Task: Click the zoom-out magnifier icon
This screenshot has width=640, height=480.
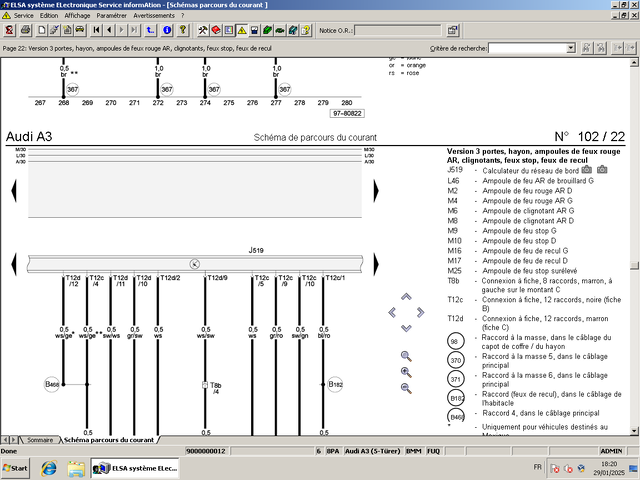Action: click(406, 388)
